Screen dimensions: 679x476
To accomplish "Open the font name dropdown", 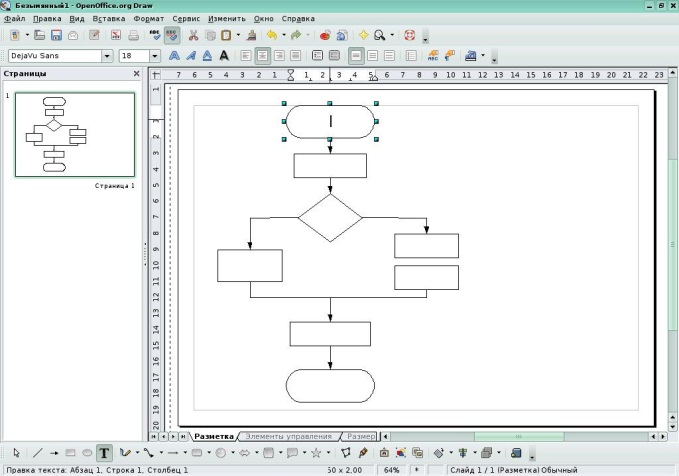I will click(107, 56).
